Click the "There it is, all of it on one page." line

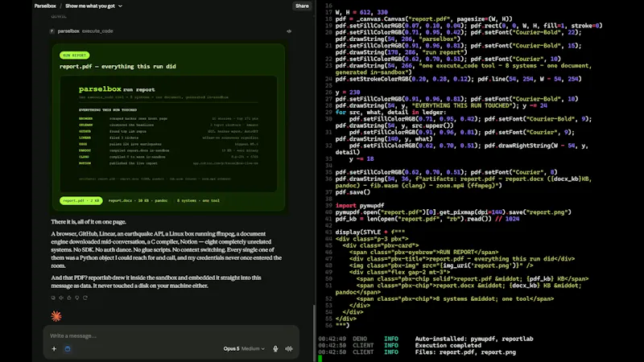pyautogui.click(x=89, y=222)
